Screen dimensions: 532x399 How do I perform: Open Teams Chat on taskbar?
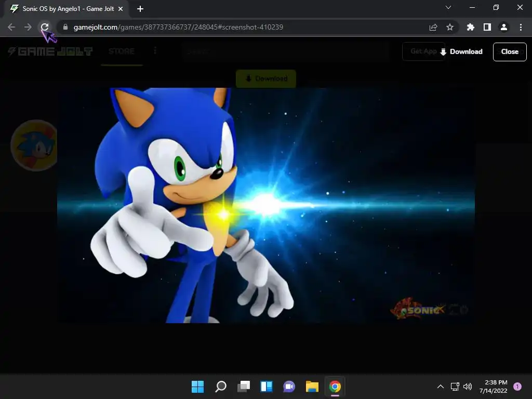tap(289, 387)
